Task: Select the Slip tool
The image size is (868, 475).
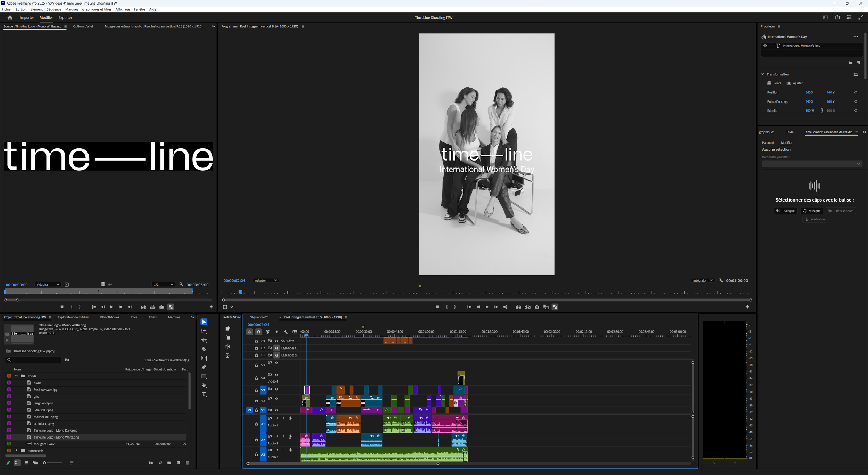Action: tap(204, 358)
